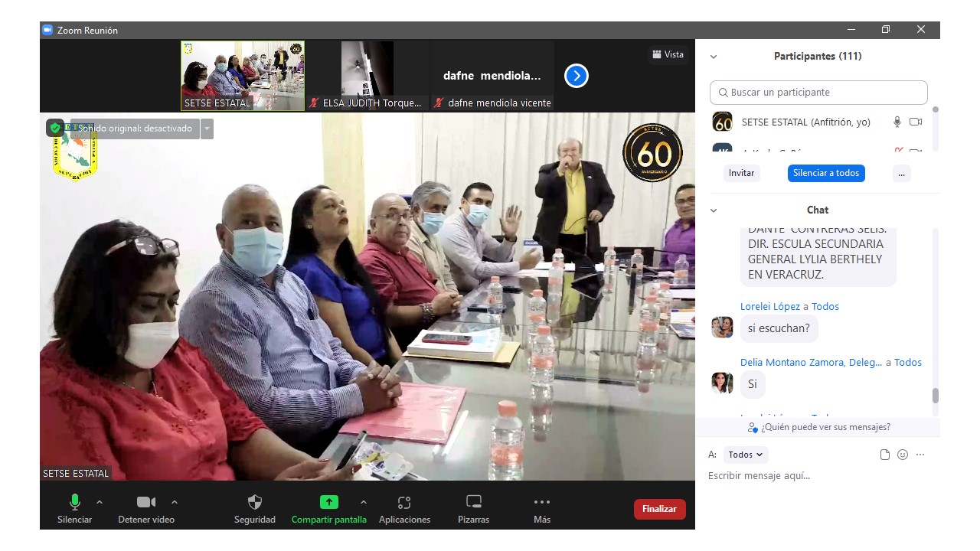Expand audio options arrow beside Silenciar
Screen dimensions: 980x551
coord(100,502)
